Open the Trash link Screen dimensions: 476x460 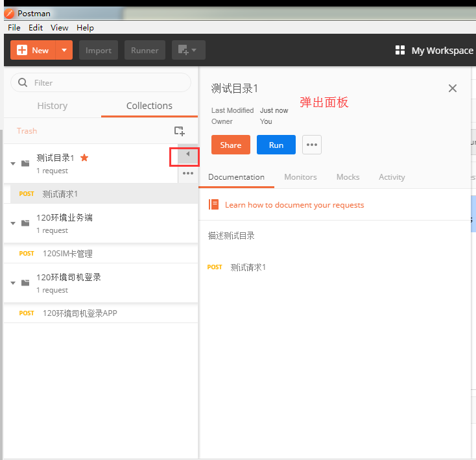tap(27, 131)
